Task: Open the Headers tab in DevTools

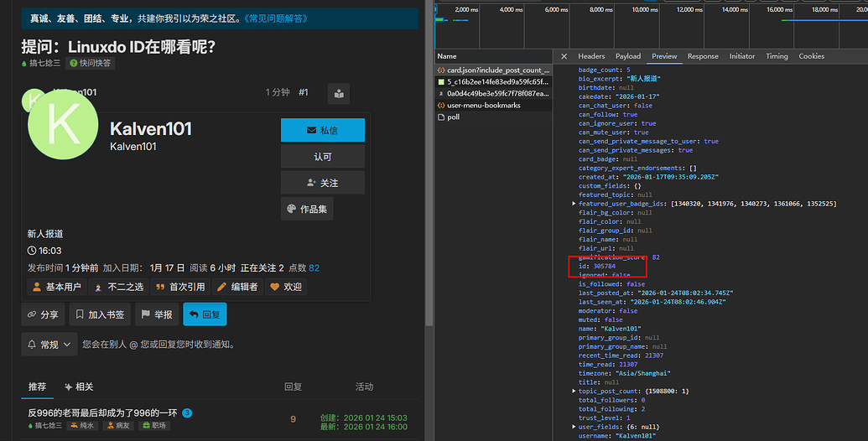Action: pyautogui.click(x=591, y=56)
